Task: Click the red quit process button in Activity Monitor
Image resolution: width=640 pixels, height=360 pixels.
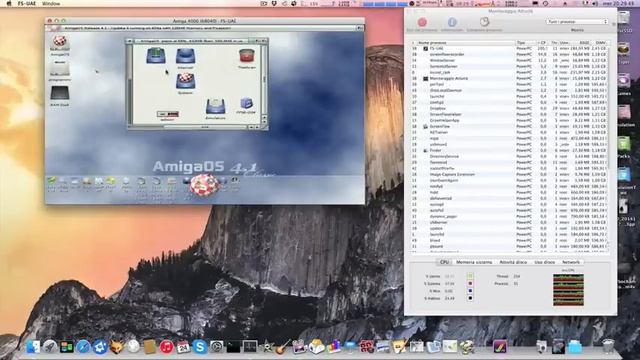Action: [x=422, y=22]
